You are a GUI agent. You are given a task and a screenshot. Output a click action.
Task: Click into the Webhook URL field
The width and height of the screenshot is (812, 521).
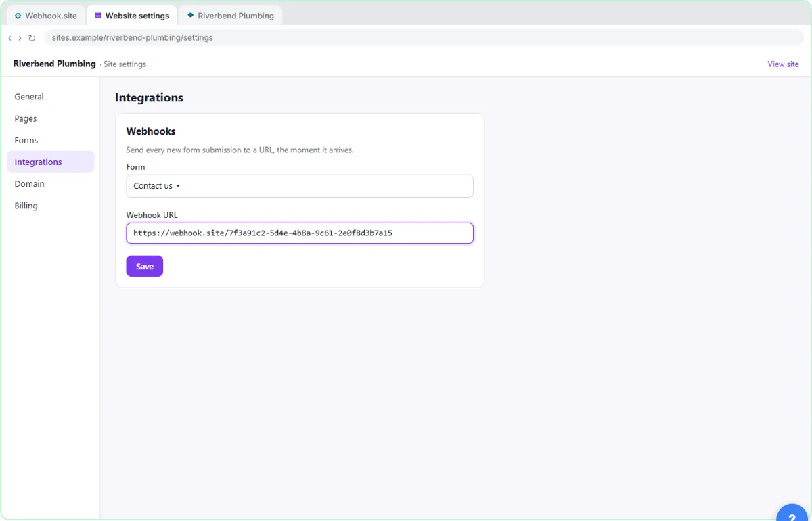point(300,233)
